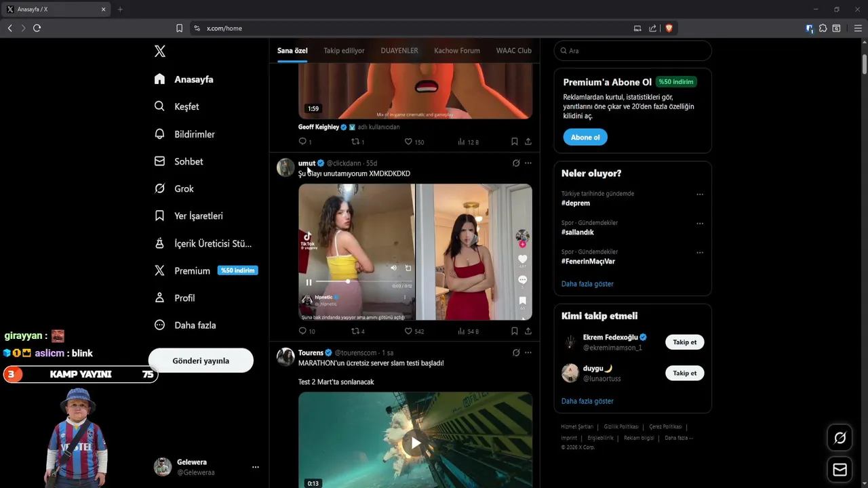Open options for #FenerinMaçıVar trend
The width and height of the screenshot is (868, 488).
(700, 253)
